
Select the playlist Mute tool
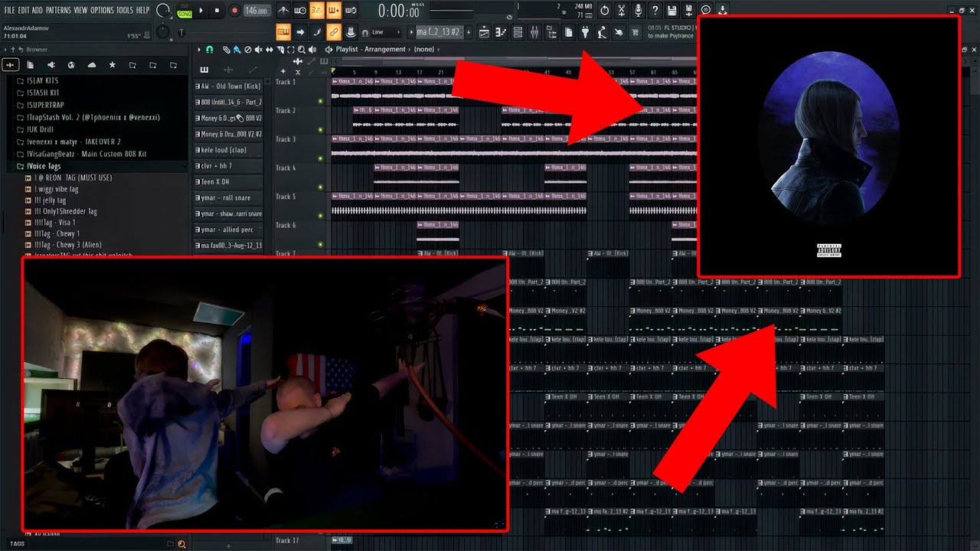pyautogui.click(x=258, y=49)
